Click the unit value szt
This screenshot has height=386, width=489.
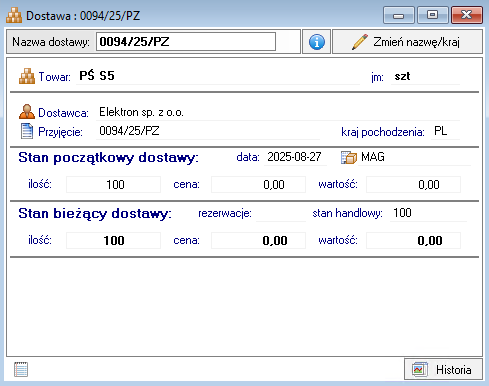point(402,76)
